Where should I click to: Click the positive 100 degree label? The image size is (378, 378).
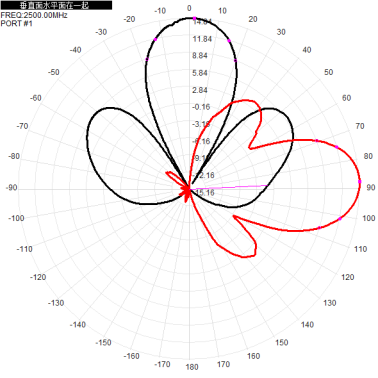coord(369,218)
